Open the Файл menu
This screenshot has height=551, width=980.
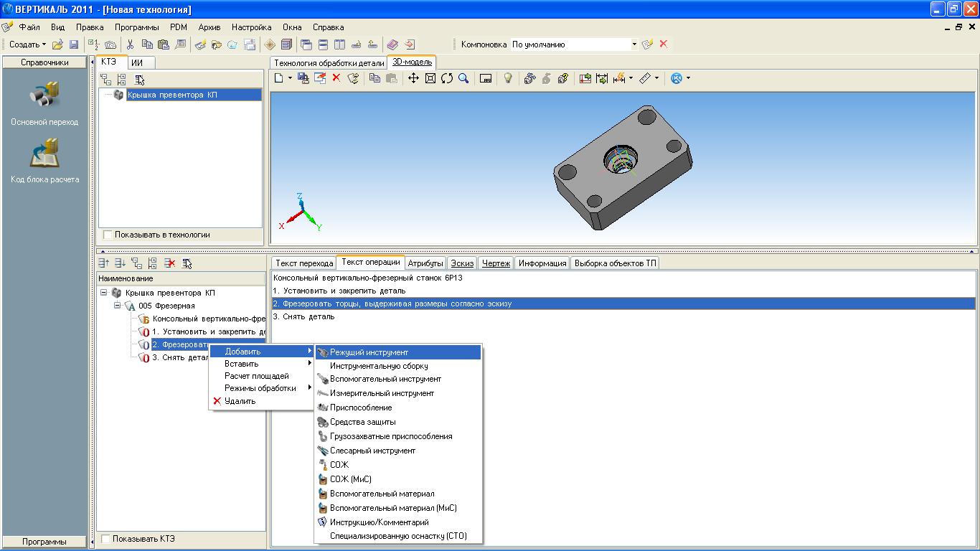(29, 27)
